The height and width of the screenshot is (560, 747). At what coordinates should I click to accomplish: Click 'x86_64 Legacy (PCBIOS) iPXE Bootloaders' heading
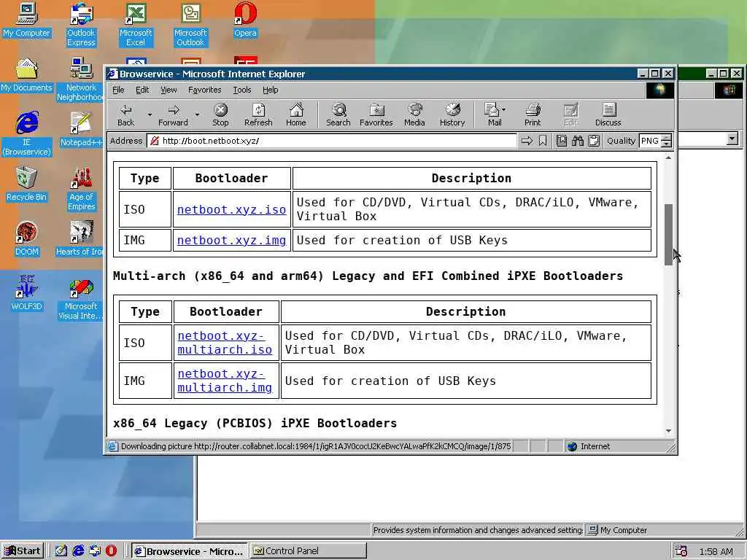255,424
